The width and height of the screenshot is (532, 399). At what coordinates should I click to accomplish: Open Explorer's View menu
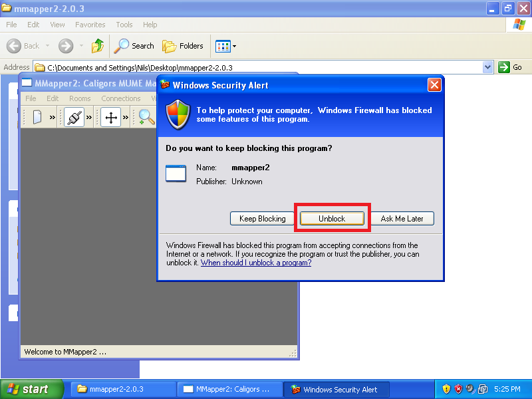coord(57,25)
